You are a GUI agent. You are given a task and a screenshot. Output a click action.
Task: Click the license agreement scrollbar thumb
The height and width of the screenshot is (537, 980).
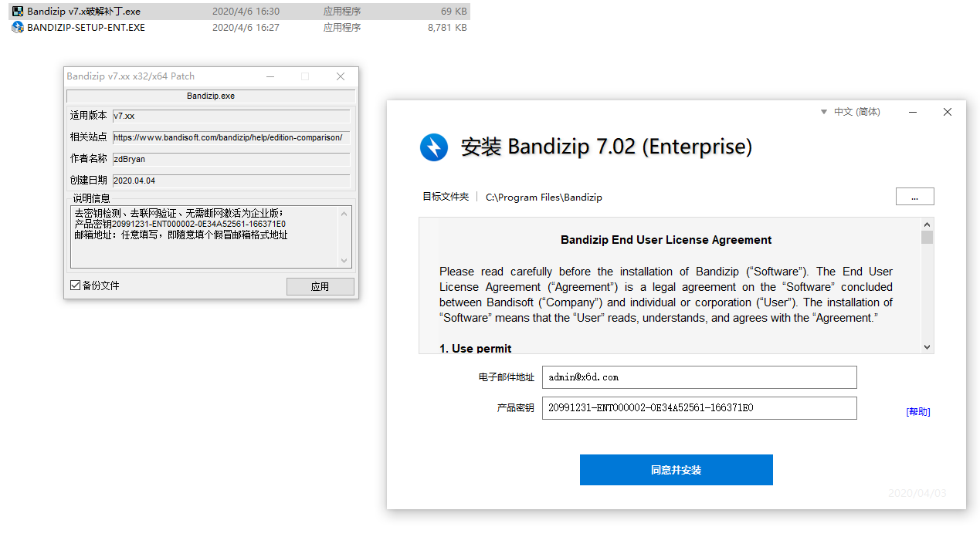tap(927, 238)
